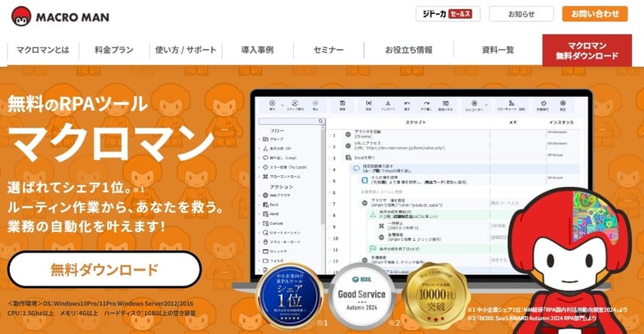The image size is (644, 334).
Task: Go to 資料一覧
Action: [498, 50]
